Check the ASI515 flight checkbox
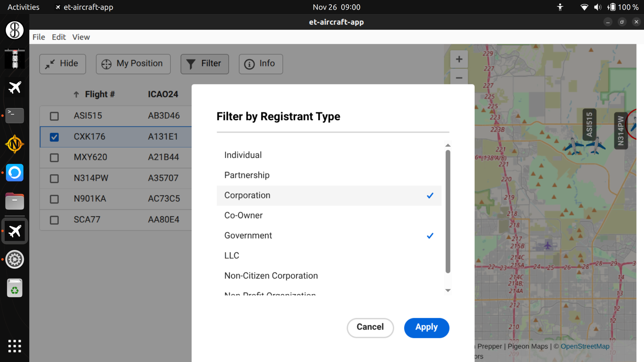Viewport: 644px width, 362px height. [x=54, y=116]
